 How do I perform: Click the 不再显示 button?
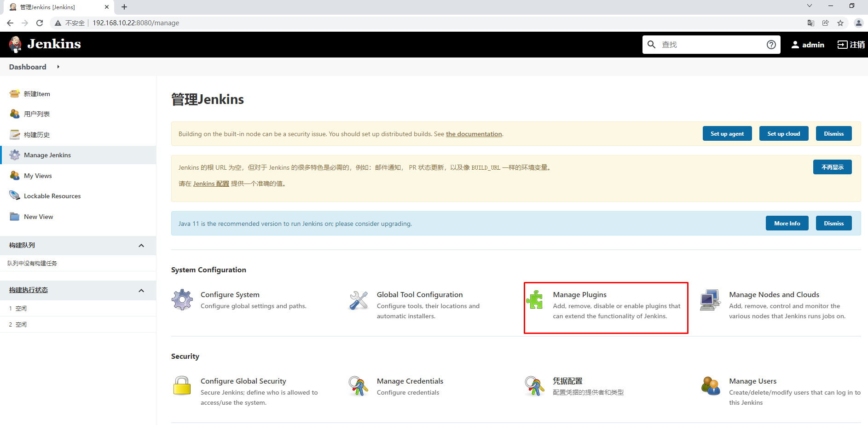(833, 167)
